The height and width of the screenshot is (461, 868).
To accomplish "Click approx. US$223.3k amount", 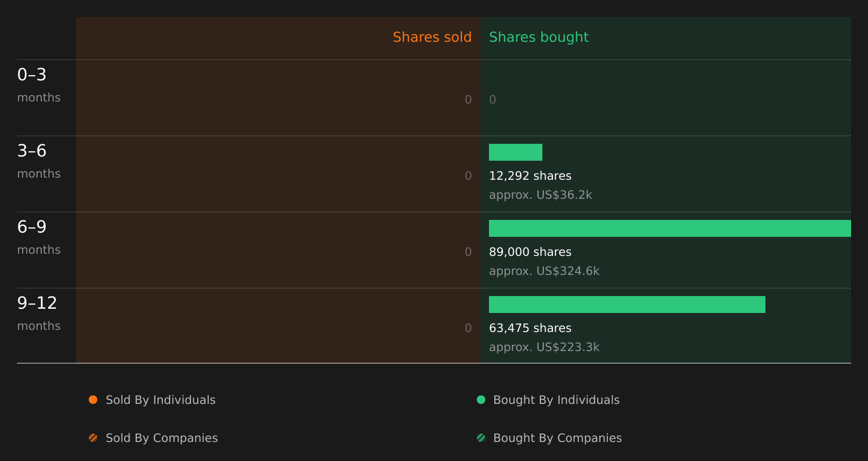I will pyautogui.click(x=544, y=347).
